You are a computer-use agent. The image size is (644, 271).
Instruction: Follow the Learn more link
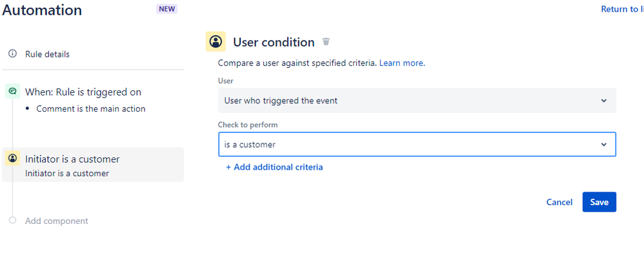click(401, 63)
